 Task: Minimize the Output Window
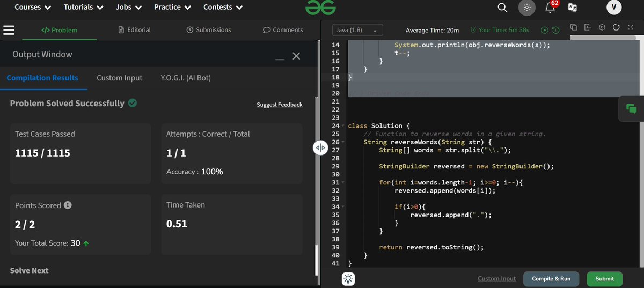pyautogui.click(x=280, y=60)
